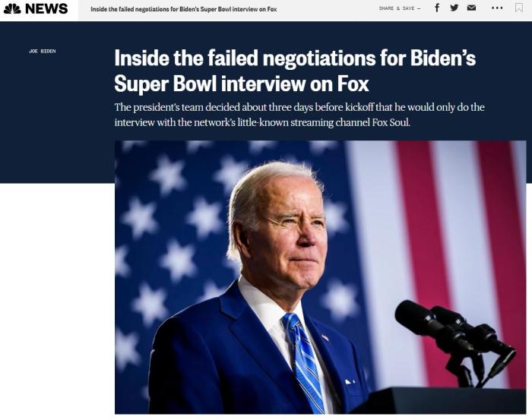Click the main headline about failed negotiations
This screenshot has height=420, width=532.
pos(295,58)
